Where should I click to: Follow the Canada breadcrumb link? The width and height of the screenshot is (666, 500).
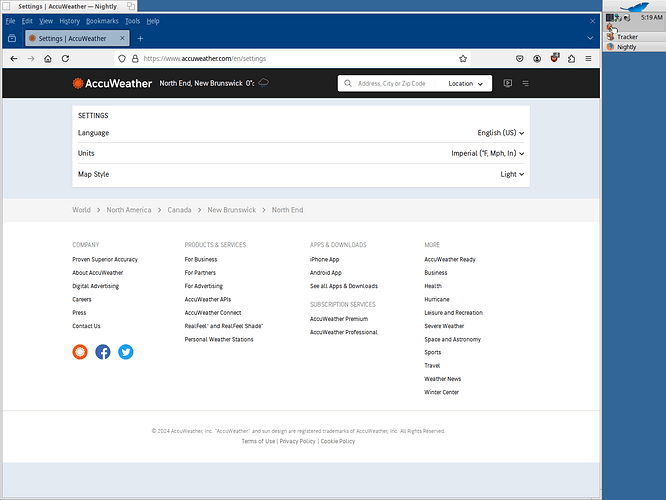pos(179,210)
